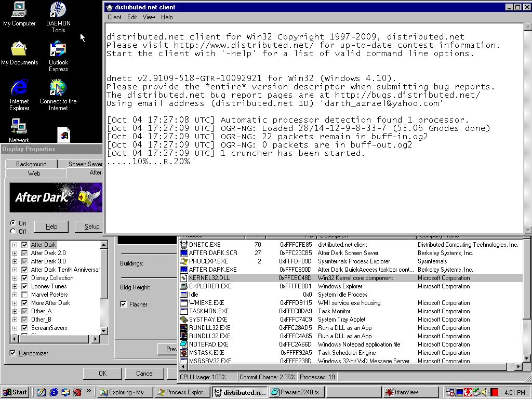This screenshot has height=399, width=532.
Task: Toggle the Randomizer checkbox
Action: coord(12,353)
